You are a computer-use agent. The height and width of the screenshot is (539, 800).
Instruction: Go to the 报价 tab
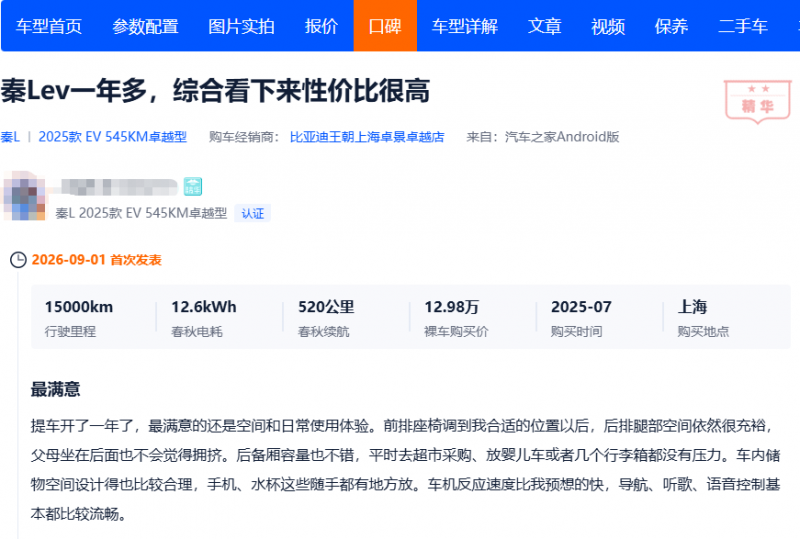pyautogui.click(x=321, y=26)
